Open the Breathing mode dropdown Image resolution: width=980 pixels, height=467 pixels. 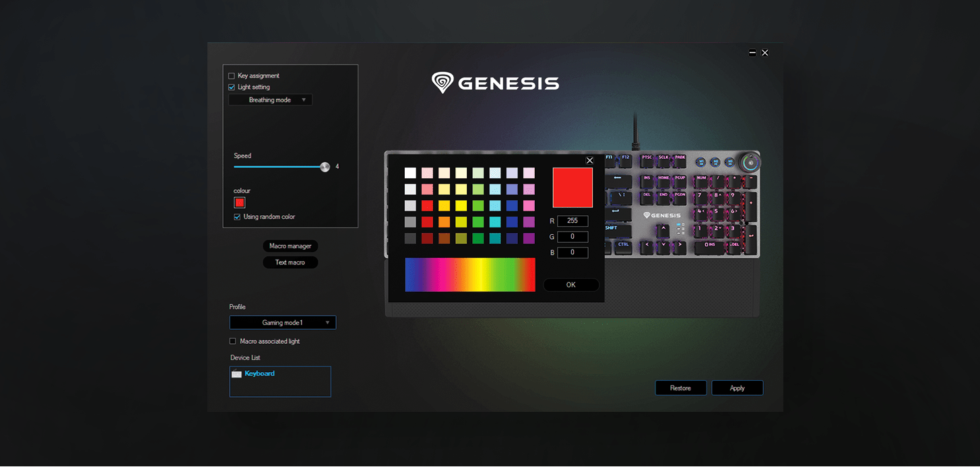(270, 100)
